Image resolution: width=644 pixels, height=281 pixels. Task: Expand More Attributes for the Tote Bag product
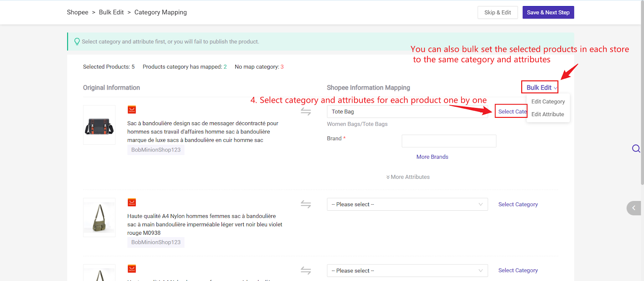[x=407, y=176]
